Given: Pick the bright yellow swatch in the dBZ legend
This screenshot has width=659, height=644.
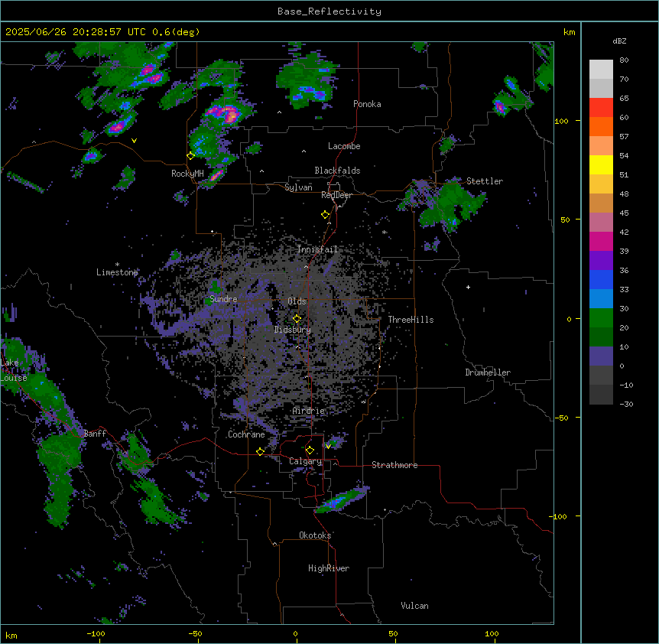Looking at the screenshot, I should (x=601, y=164).
